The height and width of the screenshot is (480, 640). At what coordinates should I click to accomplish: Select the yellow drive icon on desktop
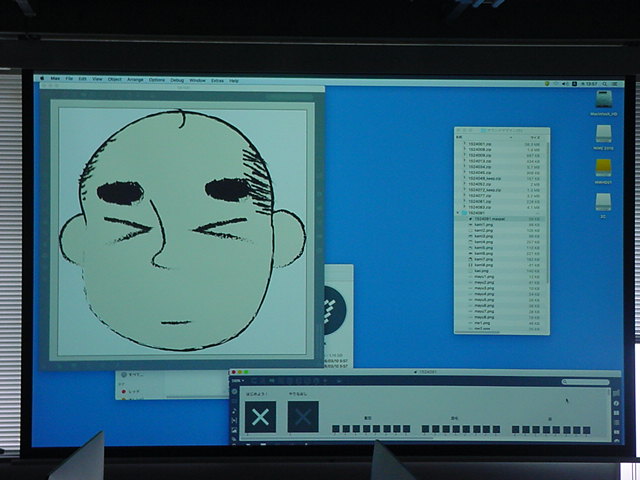pyautogui.click(x=603, y=168)
